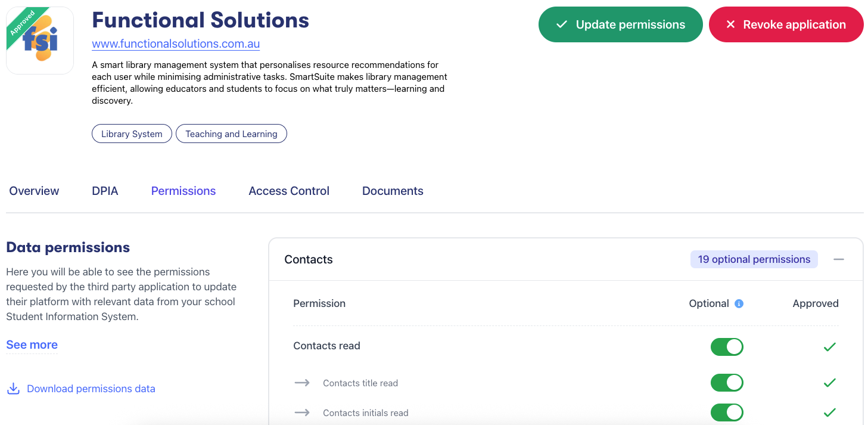Viewport: 868px width, 425px height.
Task: Click the approved checkmark for Contacts initials read
Action: point(829,412)
